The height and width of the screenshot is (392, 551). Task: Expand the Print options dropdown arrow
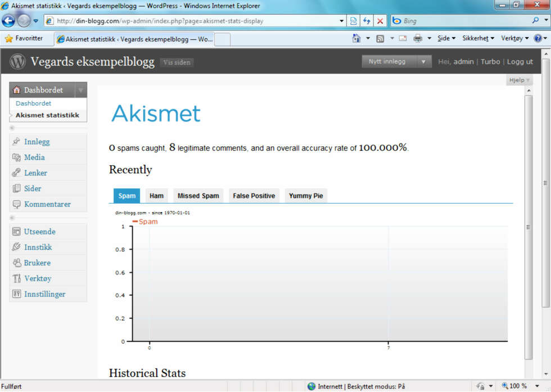(429, 38)
